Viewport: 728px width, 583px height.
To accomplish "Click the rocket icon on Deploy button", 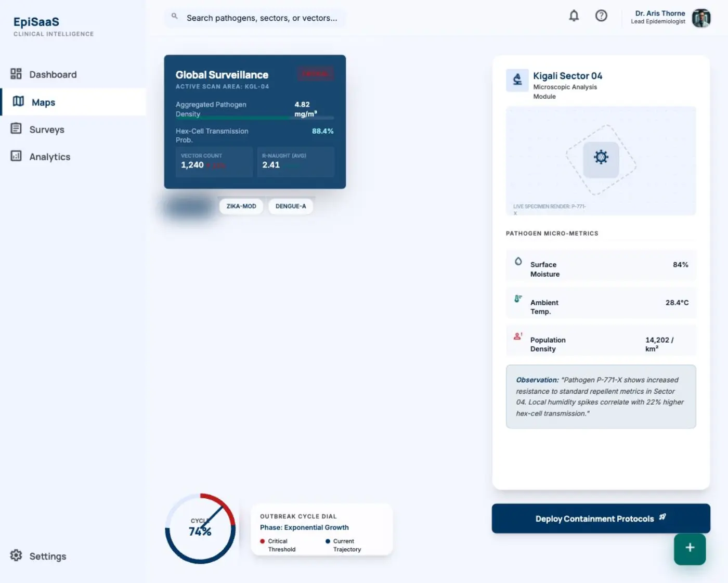I will pos(662,517).
